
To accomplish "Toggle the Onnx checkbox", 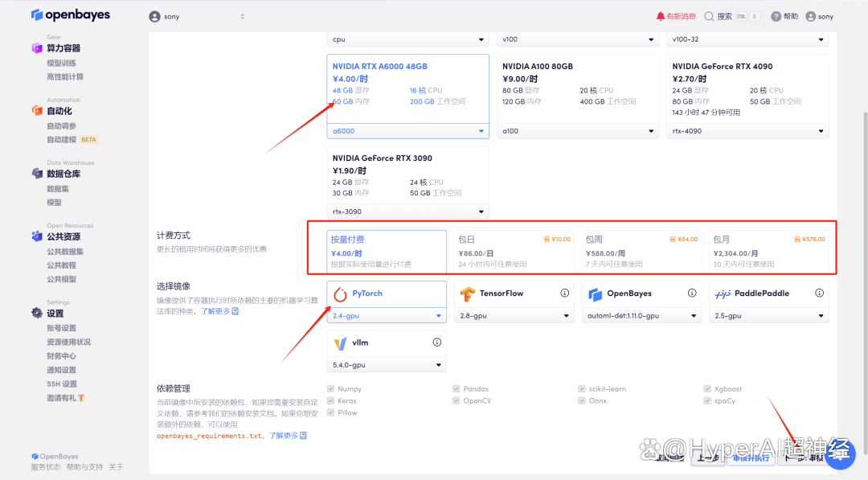I will click(582, 401).
